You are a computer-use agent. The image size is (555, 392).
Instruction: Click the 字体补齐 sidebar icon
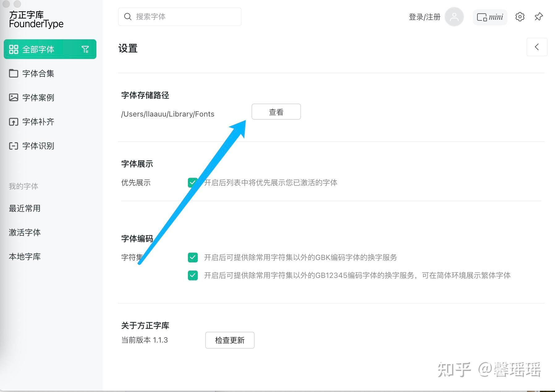[14, 122]
